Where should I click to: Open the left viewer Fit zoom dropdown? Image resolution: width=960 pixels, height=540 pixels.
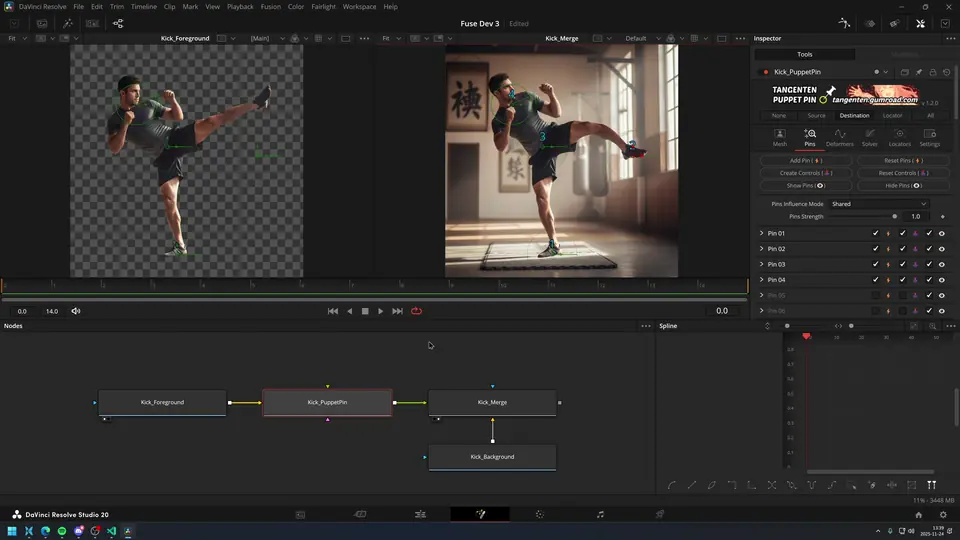coord(17,38)
